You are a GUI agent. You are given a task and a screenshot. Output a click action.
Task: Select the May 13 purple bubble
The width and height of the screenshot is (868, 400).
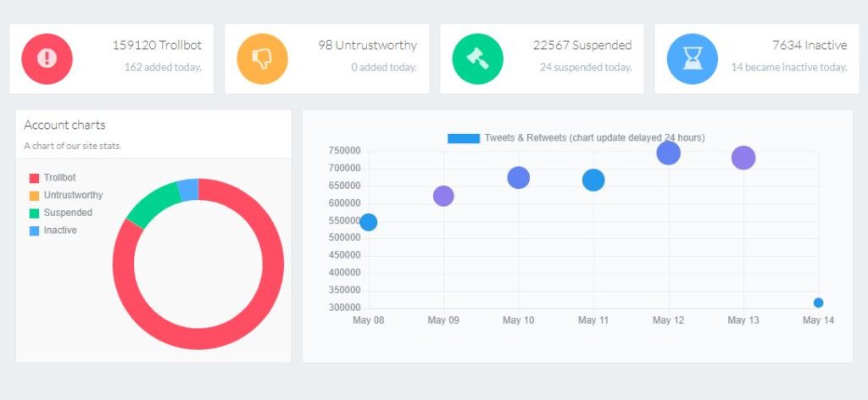743,158
